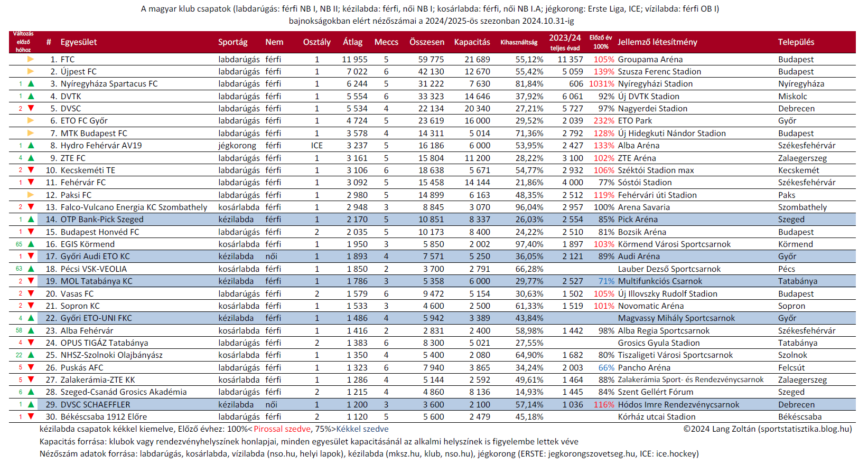The image size is (868, 465).
Task: Click green up arrow for EGIS Körmend
Action: click(31, 244)
